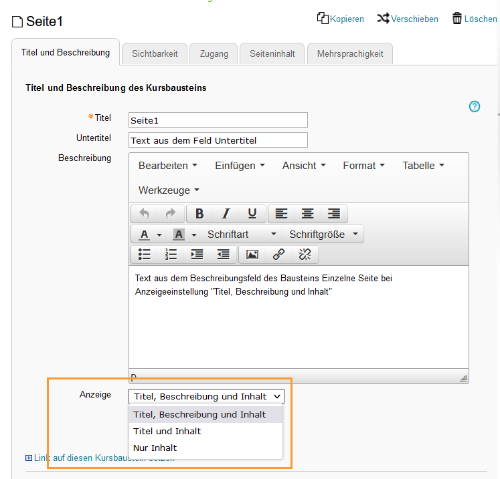Toggle underline formatting
Viewport: 500px width, 479px height.
(252, 213)
